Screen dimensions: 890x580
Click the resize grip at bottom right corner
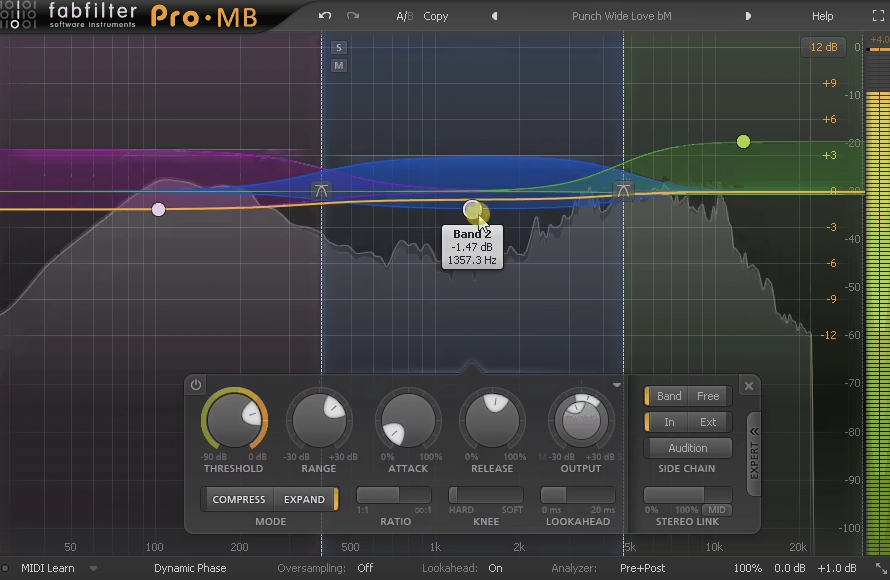coord(883,568)
